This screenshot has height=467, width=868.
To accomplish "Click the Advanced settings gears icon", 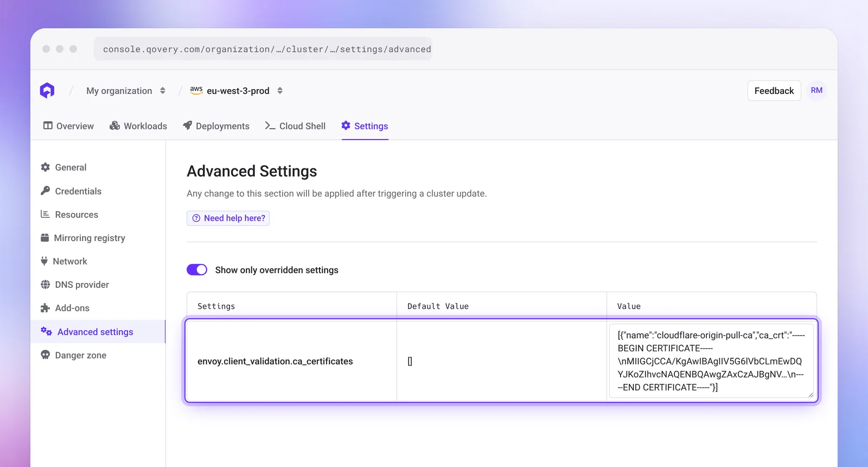I will coord(47,331).
